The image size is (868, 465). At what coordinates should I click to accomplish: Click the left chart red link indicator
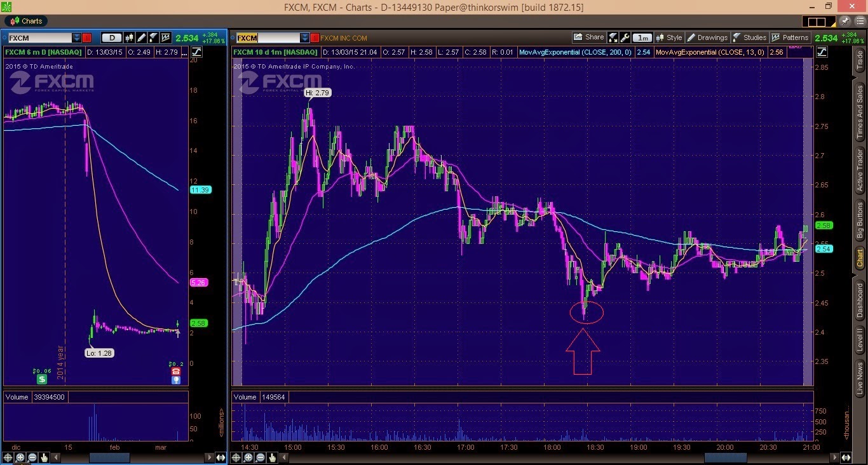pyautogui.click(x=86, y=37)
